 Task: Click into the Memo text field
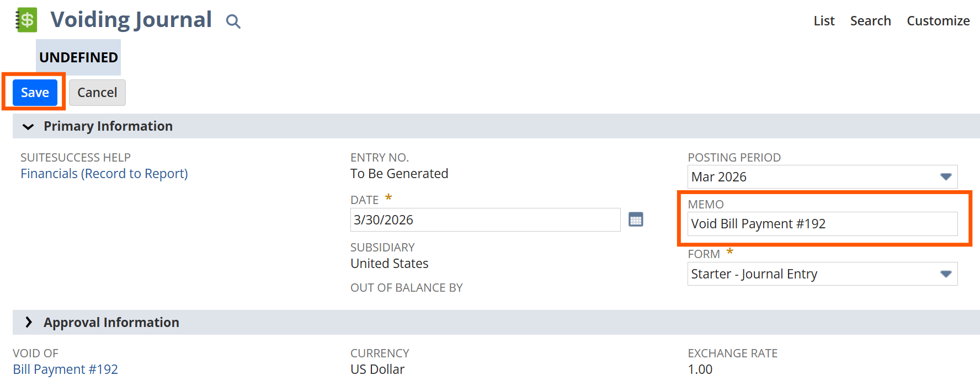[x=822, y=224]
